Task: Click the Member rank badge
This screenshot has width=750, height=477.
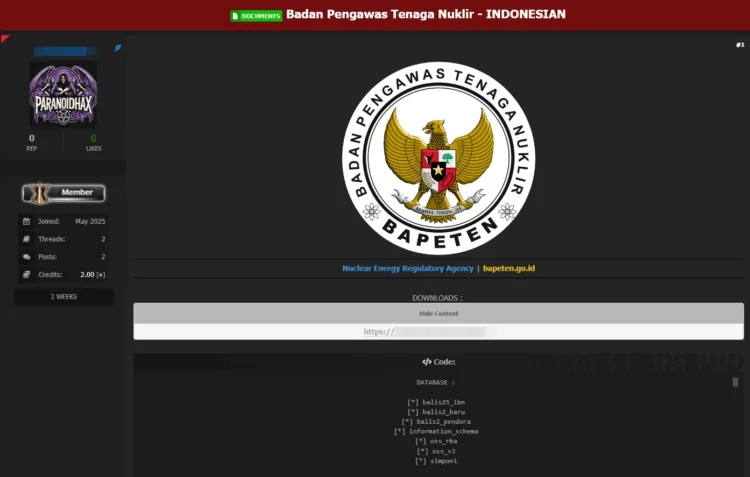Action: pos(64,193)
